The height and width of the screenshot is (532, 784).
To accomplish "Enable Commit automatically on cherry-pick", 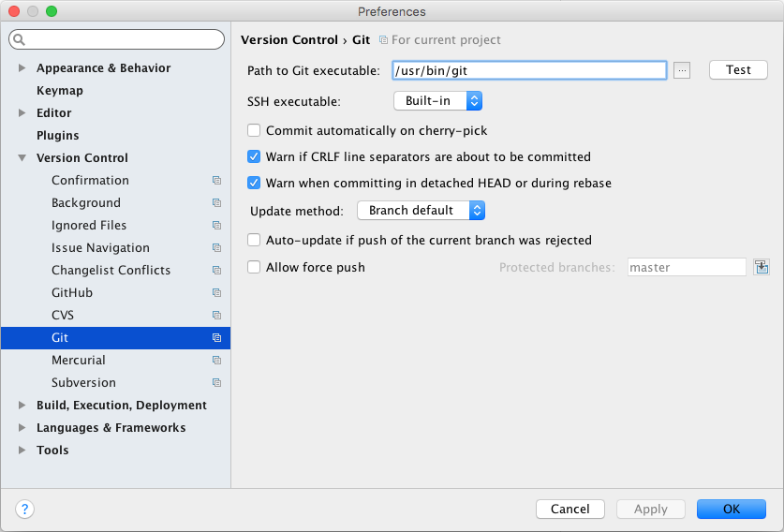I will (x=254, y=131).
